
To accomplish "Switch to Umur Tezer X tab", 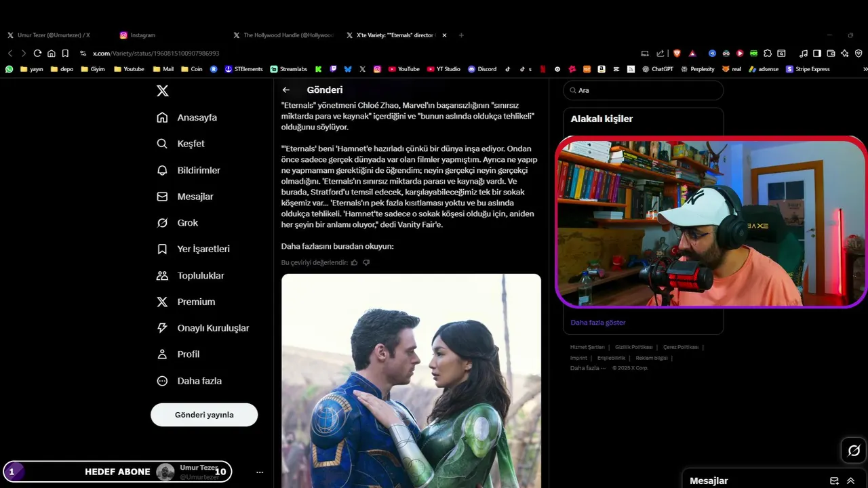I will 48,35.
